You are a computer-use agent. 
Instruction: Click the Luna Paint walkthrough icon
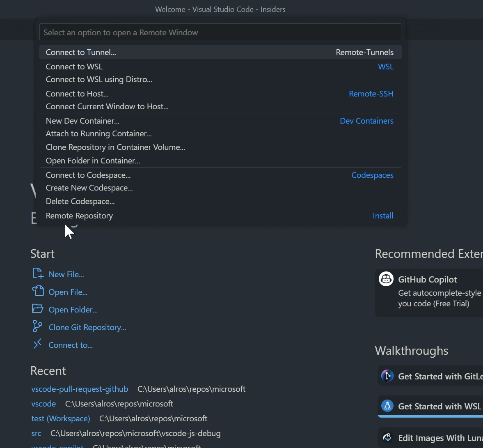click(x=387, y=437)
